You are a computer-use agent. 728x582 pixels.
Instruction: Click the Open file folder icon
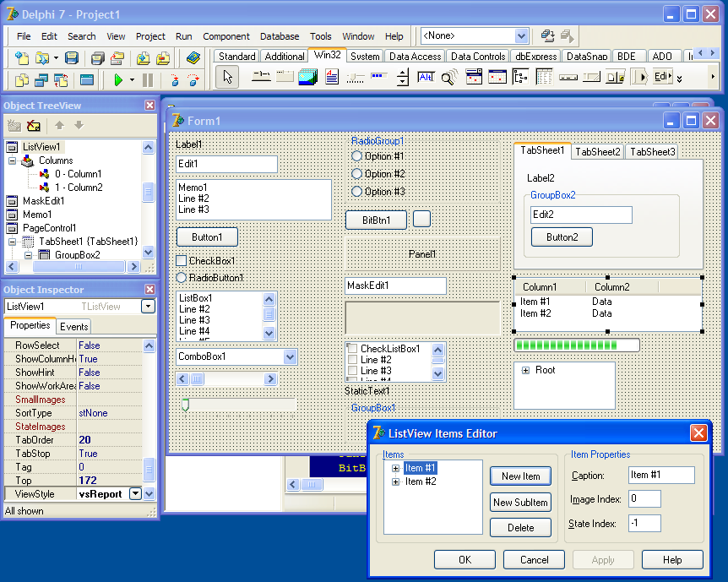(41, 58)
